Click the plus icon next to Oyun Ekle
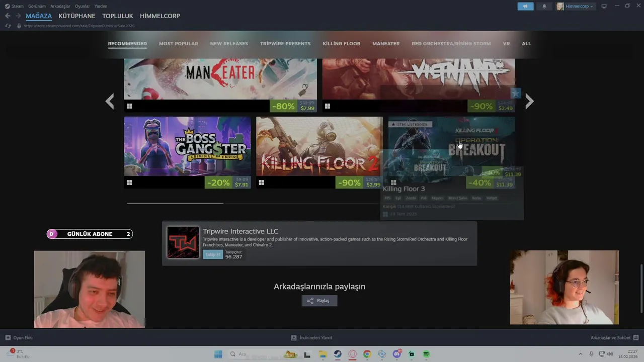The width and height of the screenshot is (644, 362). (x=8, y=338)
